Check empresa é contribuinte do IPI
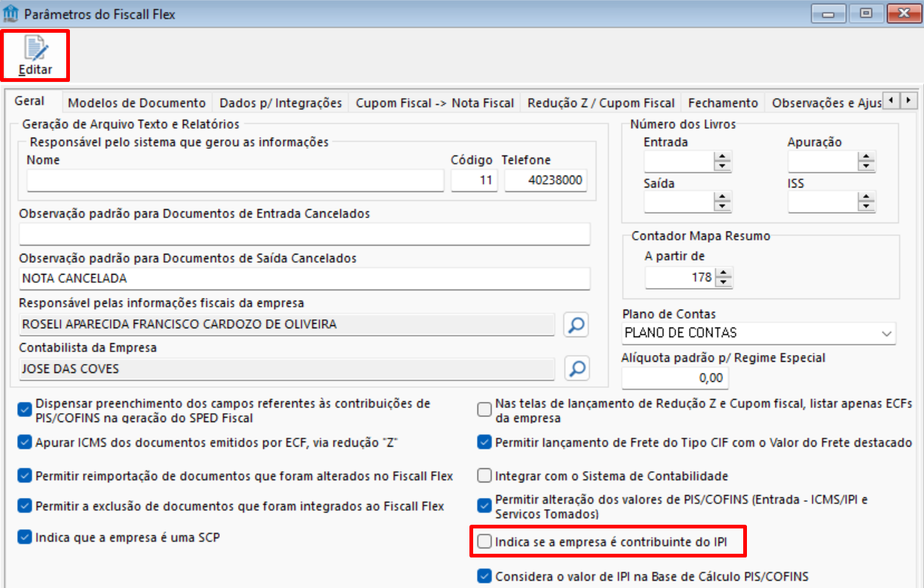The image size is (924, 588). pos(484,542)
